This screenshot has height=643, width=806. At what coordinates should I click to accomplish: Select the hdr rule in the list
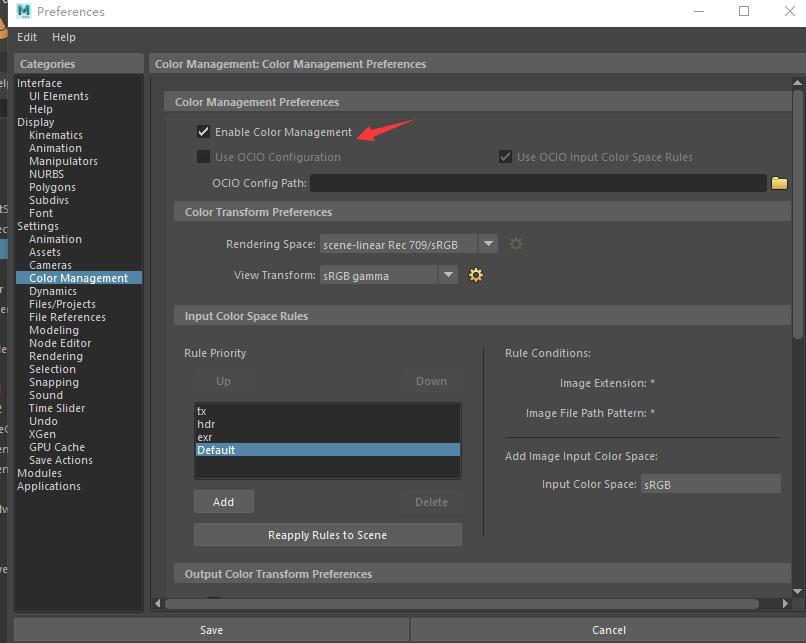coord(327,424)
